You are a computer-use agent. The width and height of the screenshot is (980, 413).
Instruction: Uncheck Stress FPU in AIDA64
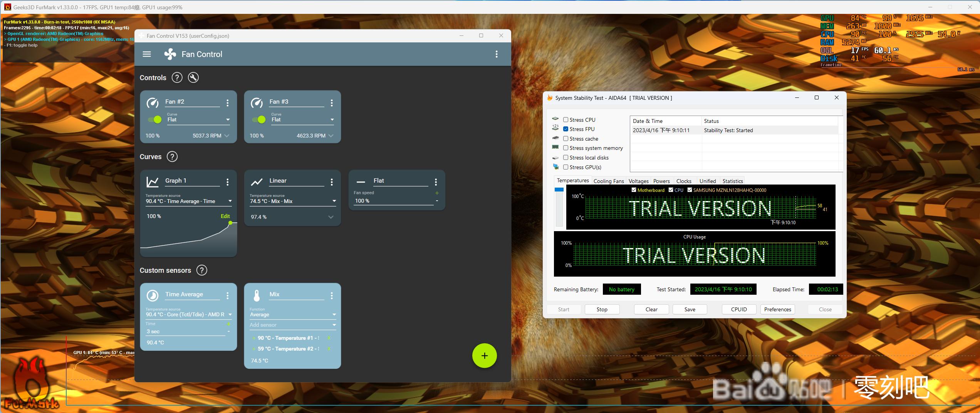566,129
